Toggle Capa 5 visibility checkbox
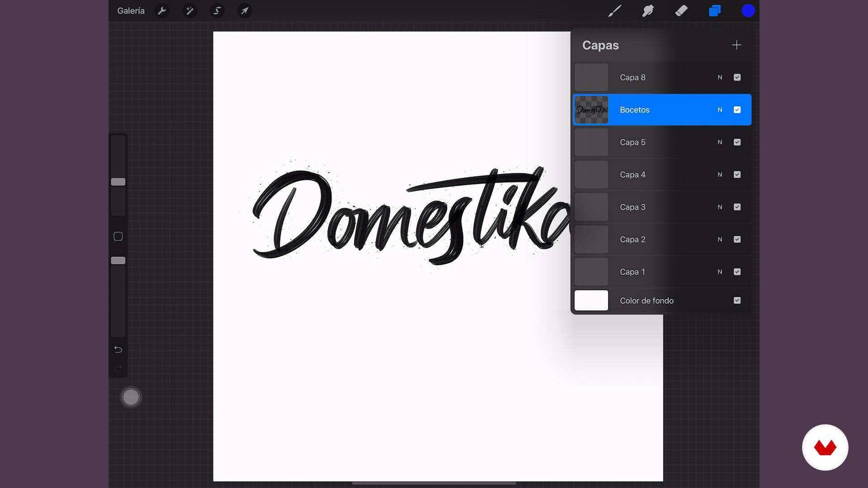Image resolution: width=868 pixels, height=488 pixels. pos(737,142)
